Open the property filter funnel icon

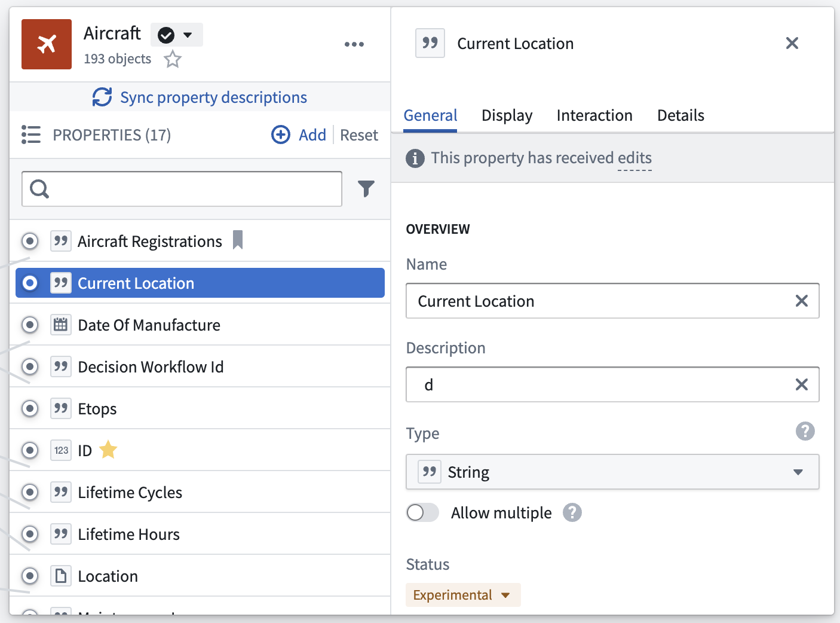366,189
